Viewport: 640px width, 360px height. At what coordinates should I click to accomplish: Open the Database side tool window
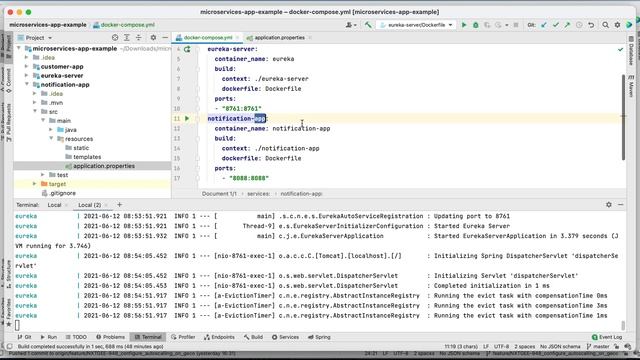(x=631, y=51)
